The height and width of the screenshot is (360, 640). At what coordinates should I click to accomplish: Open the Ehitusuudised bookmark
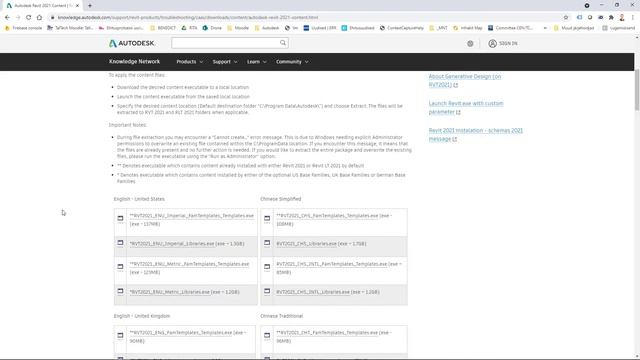coord(358,28)
